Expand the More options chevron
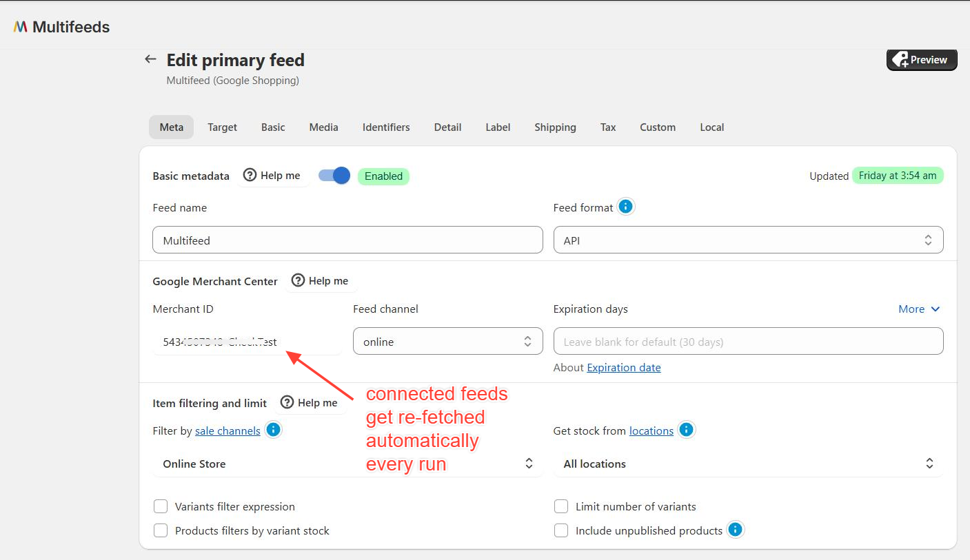Image resolution: width=970 pixels, height=560 pixels. pos(919,309)
